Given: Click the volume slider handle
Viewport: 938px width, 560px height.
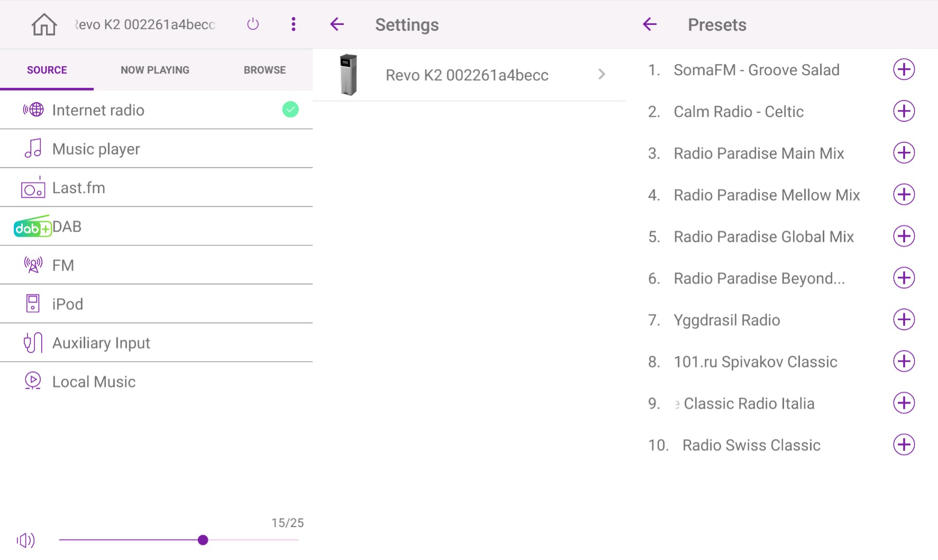Looking at the screenshot, I should [203, 540].
